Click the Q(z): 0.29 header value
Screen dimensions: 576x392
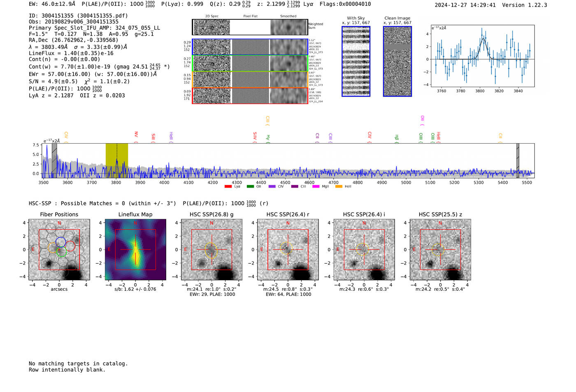pyautogui.click(x=230, y=4)
